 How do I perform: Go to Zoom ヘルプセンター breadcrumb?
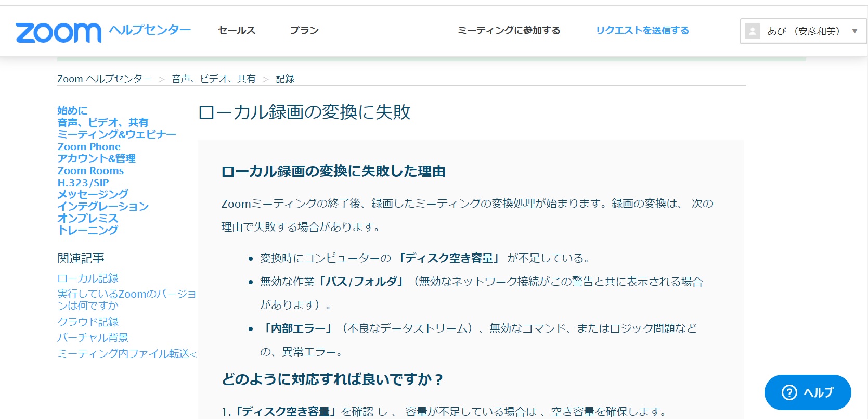(x=104, y=79)
